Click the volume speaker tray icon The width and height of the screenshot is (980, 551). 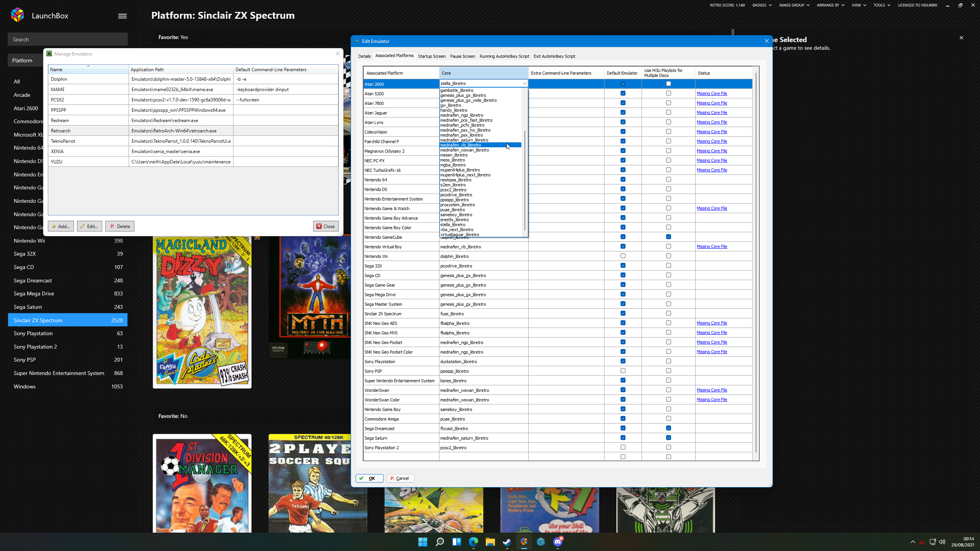(942, 542)
